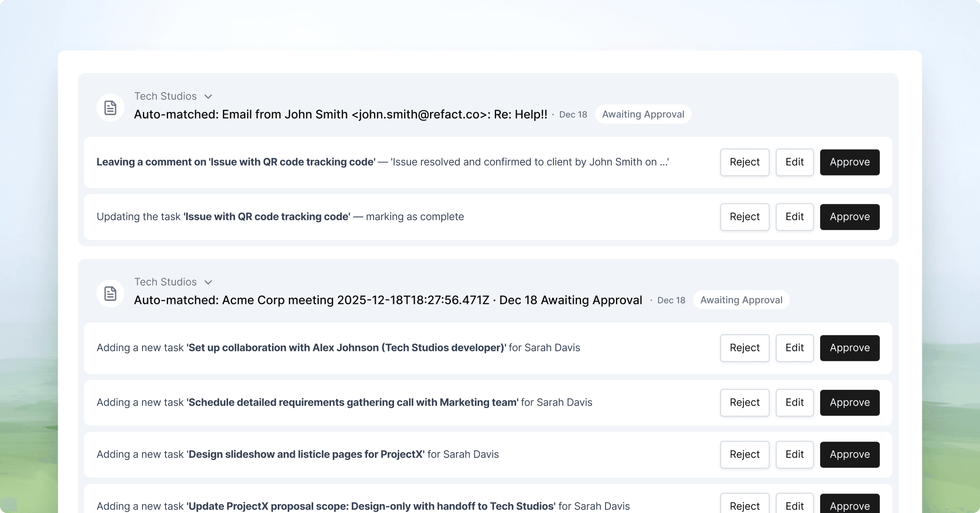Reject the Alex Johnson collaboration task
Screen dimensions: 980x513
pyautogui.click(x=744, y=348)
